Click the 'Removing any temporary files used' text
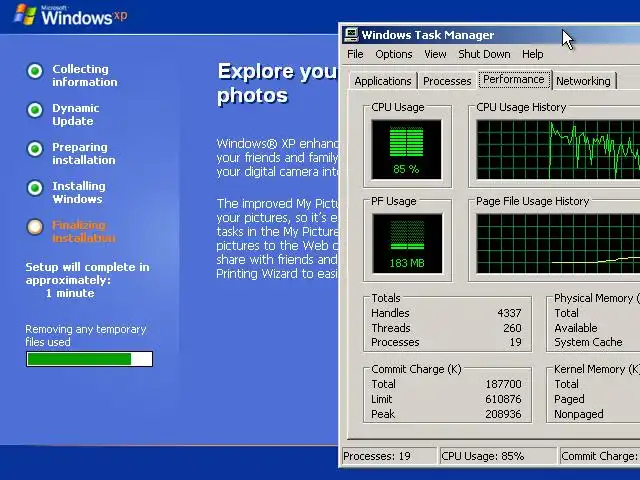640x480 pixels. pyautogui.click(x=86, y=336)
